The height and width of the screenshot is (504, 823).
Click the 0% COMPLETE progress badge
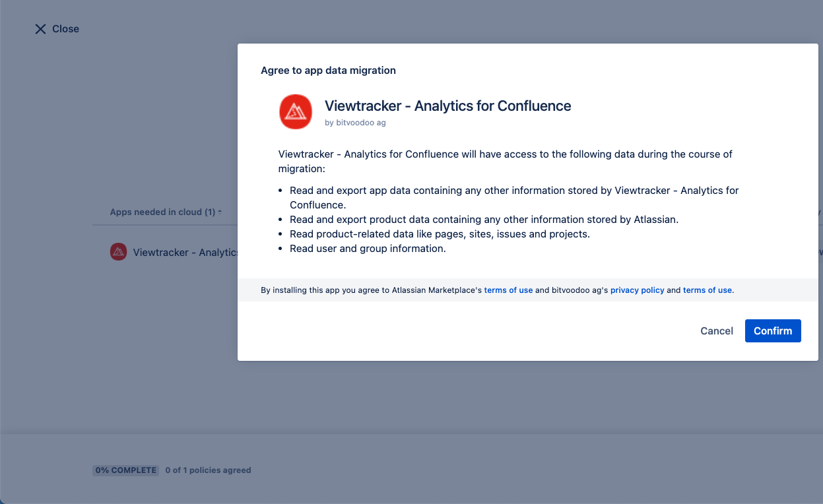pos(126,470)
